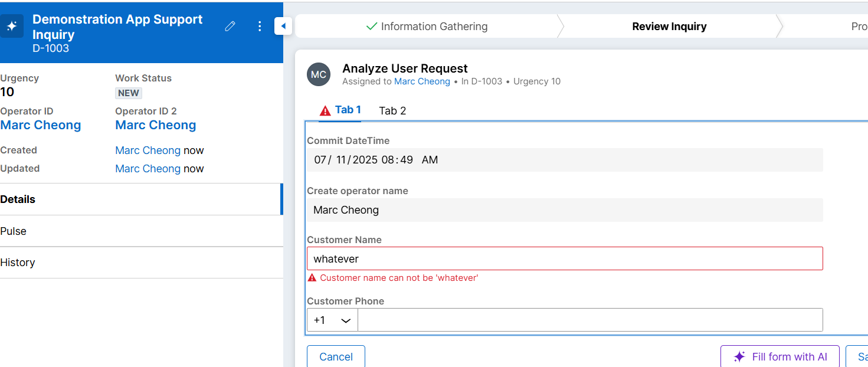The width and height of the screenshot is (868, 367).
Task: Open the Pulse section
Action: [x=142, y=231]
